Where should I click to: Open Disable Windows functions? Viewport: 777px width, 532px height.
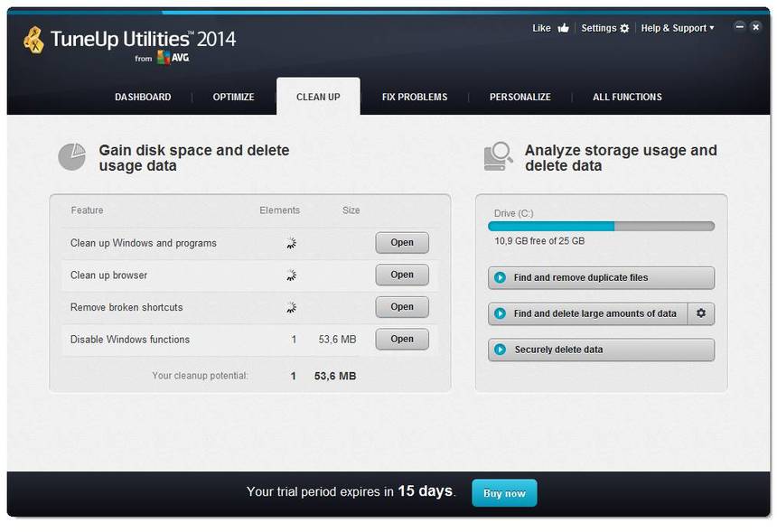coord(402,340)
